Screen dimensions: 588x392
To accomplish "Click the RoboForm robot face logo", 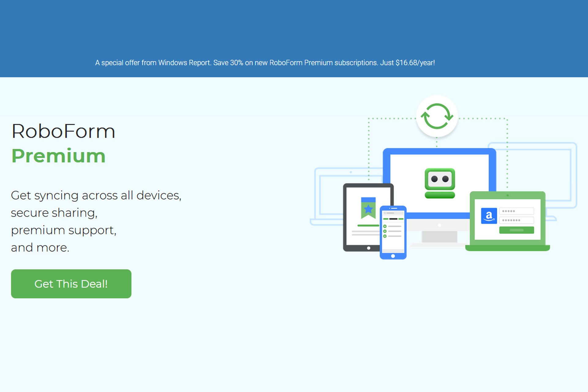I will tap(440, 183).
